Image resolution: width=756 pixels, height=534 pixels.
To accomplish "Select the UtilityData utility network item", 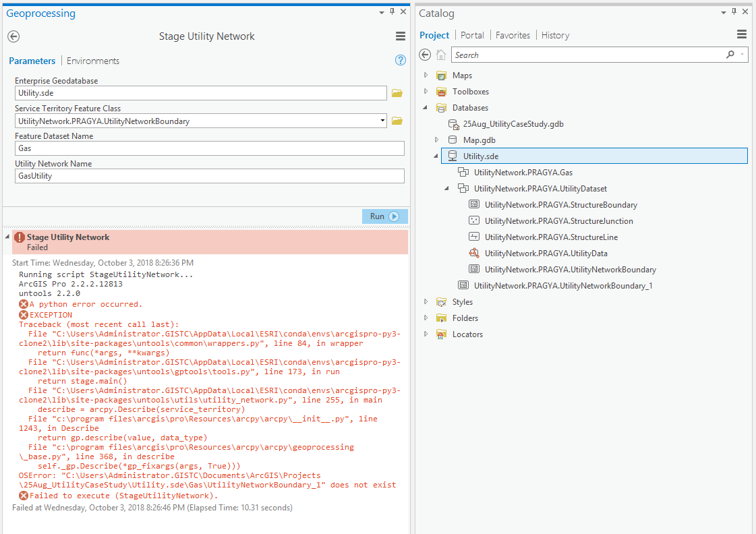I will click(546, 254).
